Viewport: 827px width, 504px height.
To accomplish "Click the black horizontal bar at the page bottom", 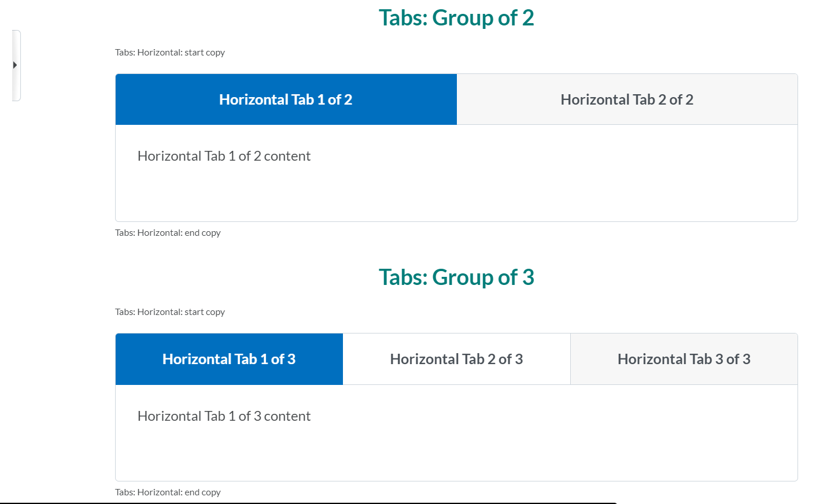I will pyautogui.click(x=307, y=503).
